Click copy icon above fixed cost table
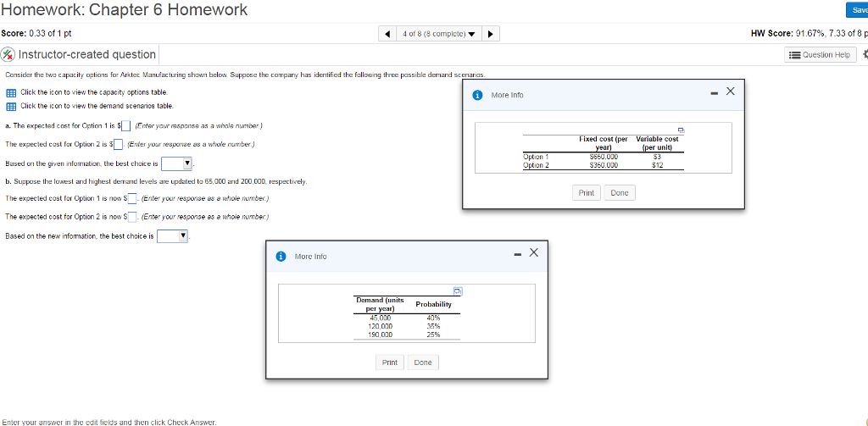This screenshot has width=868, height=426. tap(679, 130)
